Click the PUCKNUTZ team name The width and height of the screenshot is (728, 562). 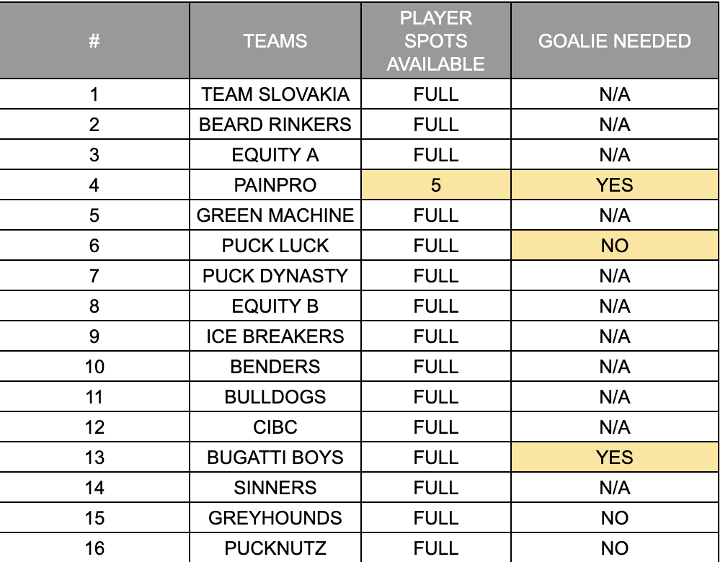tap(275, 548)
